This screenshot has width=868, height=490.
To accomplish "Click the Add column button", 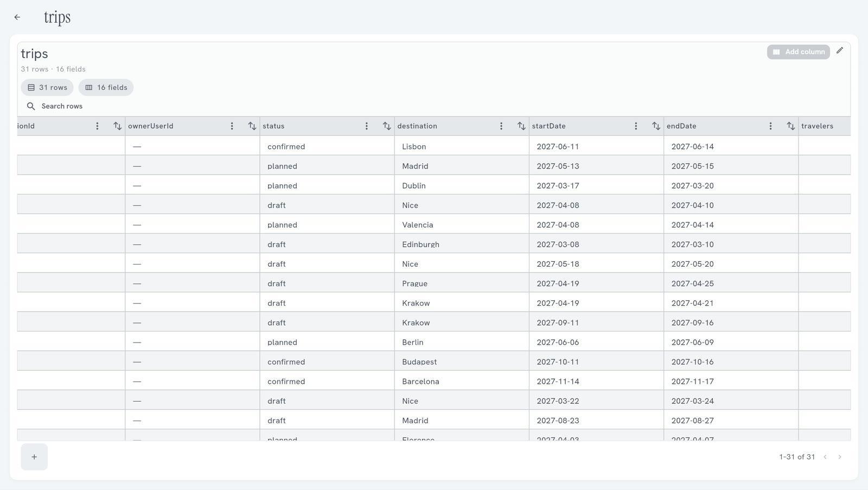I will (x=798, y=52).
